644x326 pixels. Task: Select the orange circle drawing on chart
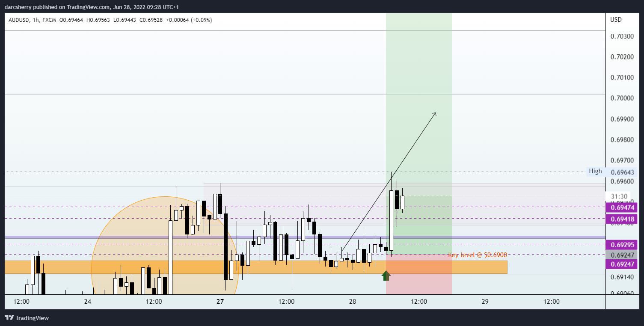(x=165, y=246)
